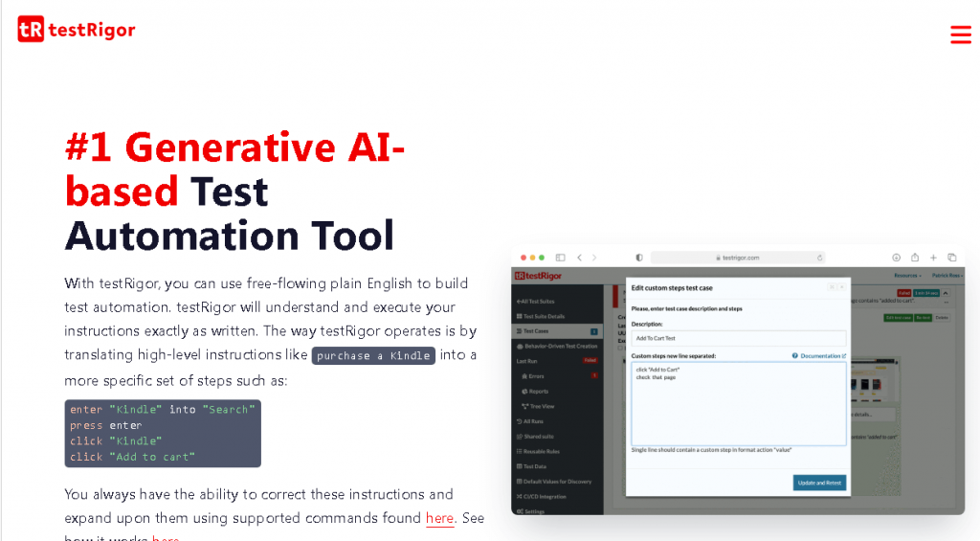Image resolution: width=980 pixels, height=541 pixels.
Task: Click the 'click "Add to cart"' code line
Action: tap(132, 457)
